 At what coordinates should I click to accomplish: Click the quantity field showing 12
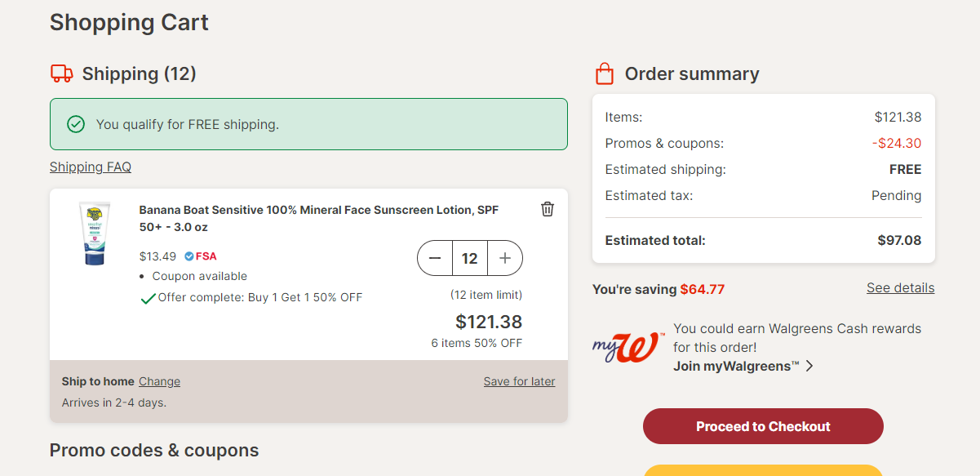click(469, 258)
